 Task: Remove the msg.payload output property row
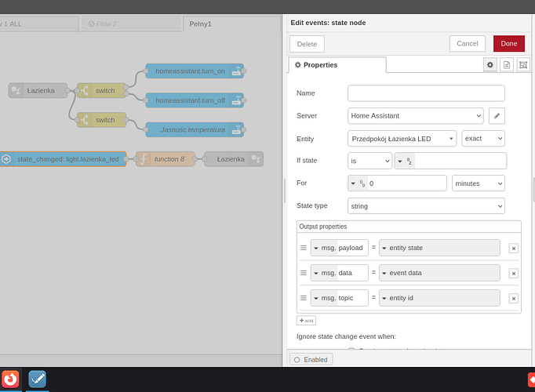point(513,249)
